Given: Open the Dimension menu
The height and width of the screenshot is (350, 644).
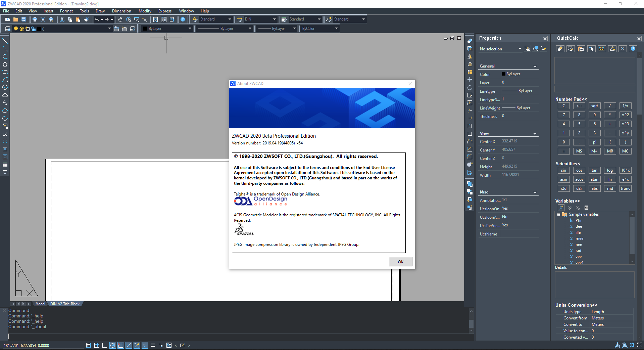Looking at the screenshot, I should pyautogui.click(x=121, y=11).
